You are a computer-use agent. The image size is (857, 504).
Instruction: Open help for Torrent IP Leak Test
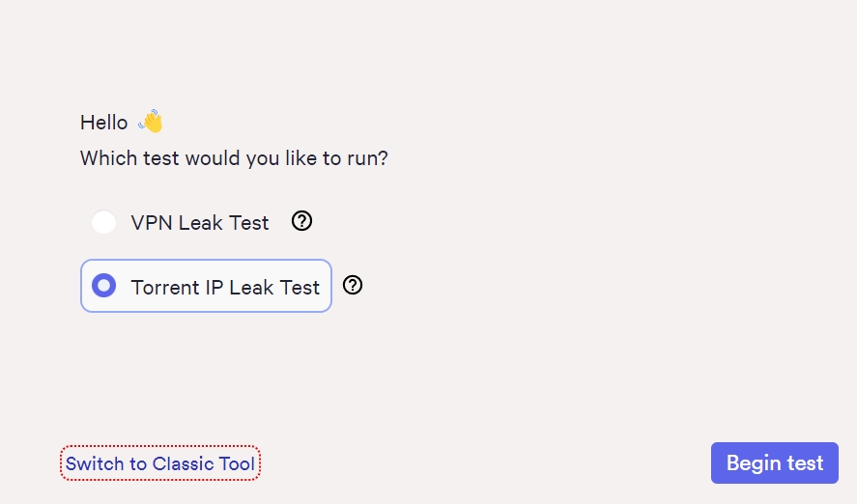coord(353,285)
